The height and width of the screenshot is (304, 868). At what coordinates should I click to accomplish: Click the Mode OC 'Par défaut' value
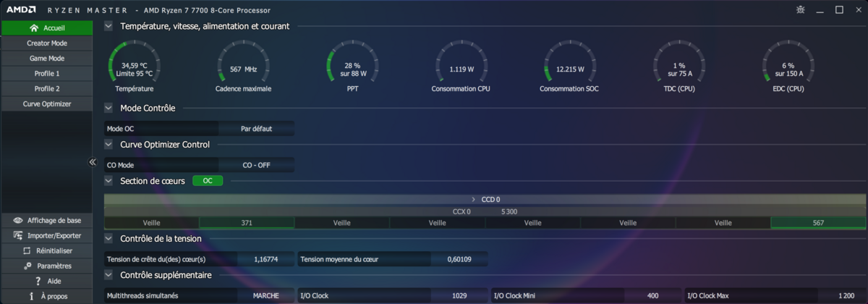(256, 128)
